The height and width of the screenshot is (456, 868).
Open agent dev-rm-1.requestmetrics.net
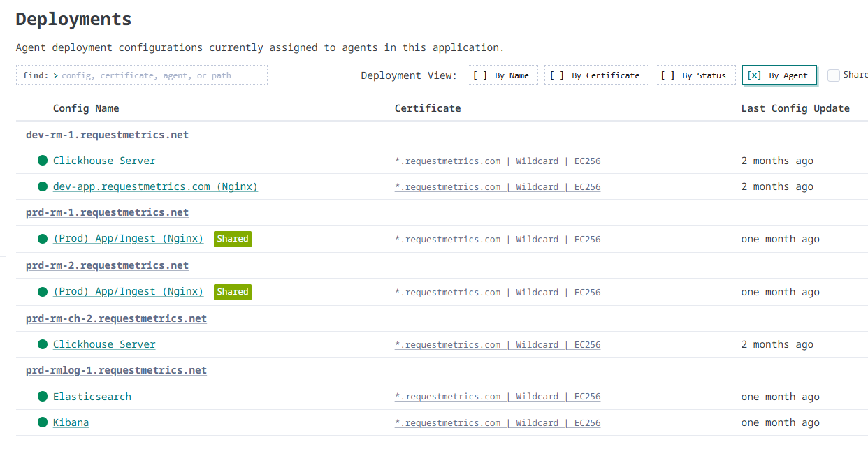pos(107,135)
